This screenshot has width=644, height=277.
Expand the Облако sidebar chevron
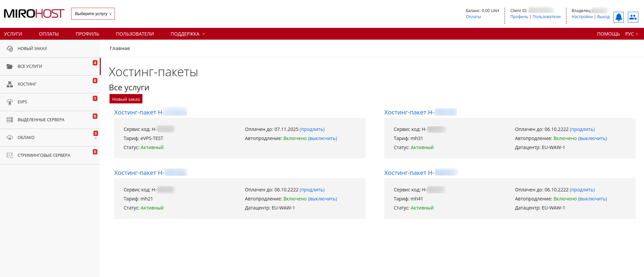tap(96, 138)
